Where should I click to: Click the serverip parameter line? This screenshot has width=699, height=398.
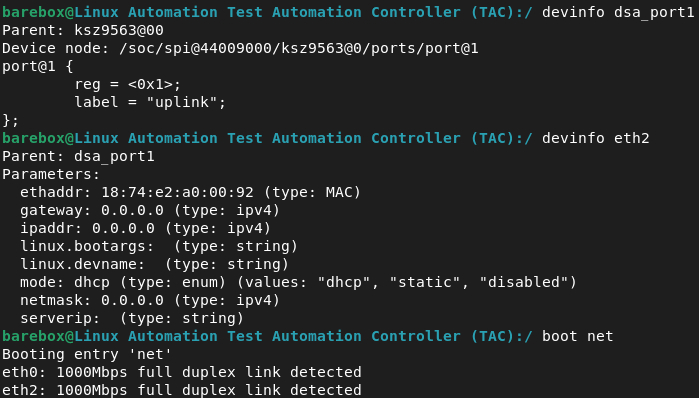[132, 318]
